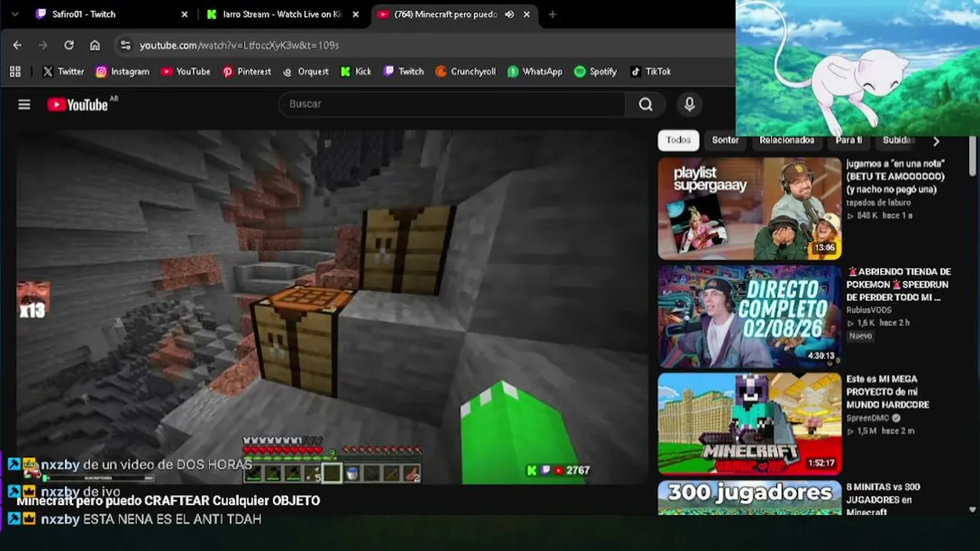Switch to the Iarro Stream Kick tab
This screenshot has width=980, height=551.
point(283,15)
